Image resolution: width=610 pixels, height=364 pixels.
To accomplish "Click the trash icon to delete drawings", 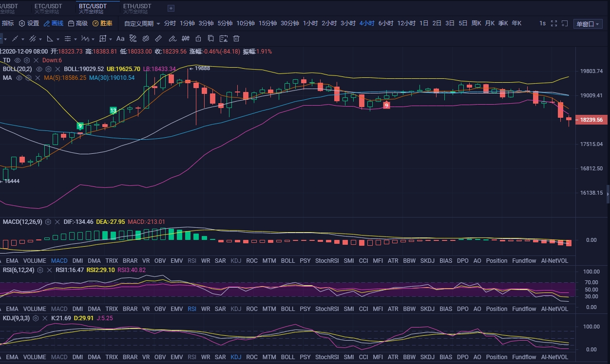I will [236, 39].
